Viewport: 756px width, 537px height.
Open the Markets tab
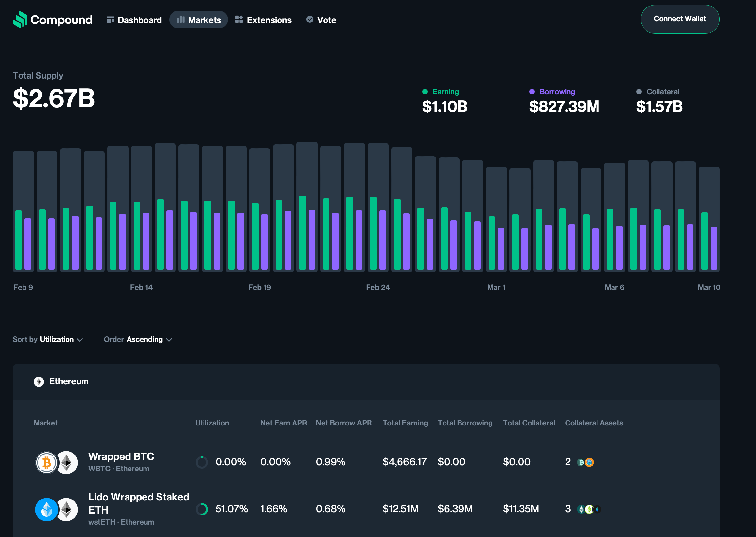pos(198,20)
